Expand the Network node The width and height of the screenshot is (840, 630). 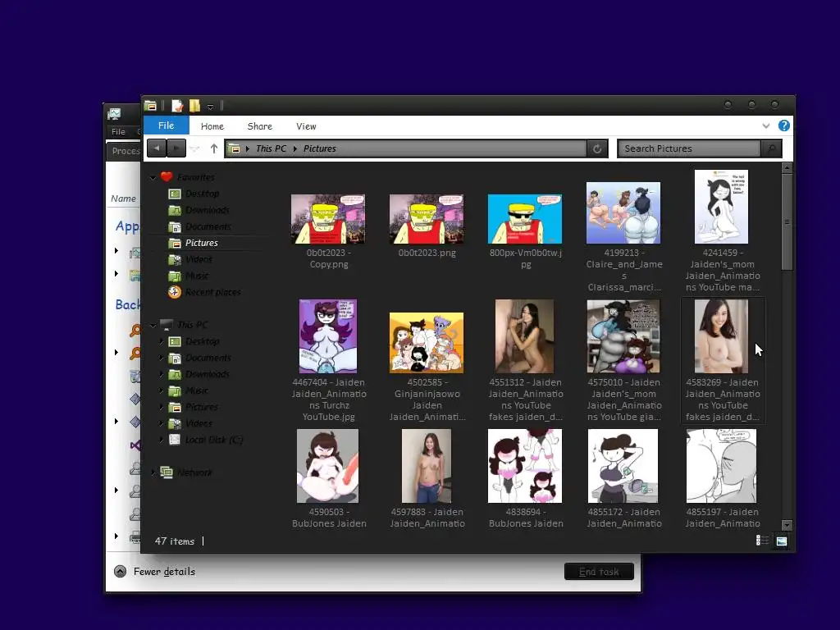[x=153, y=472]
